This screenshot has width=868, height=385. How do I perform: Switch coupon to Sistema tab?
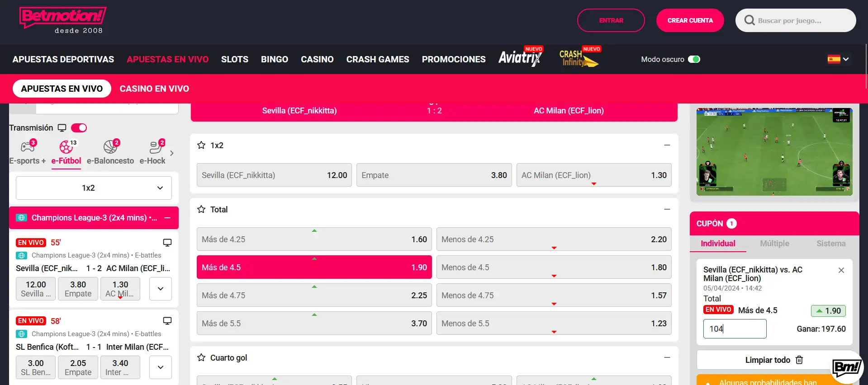tap(831, 244)
